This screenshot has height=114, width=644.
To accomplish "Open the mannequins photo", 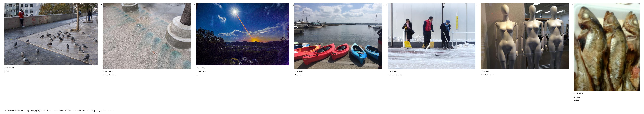I will click(524, 36).
